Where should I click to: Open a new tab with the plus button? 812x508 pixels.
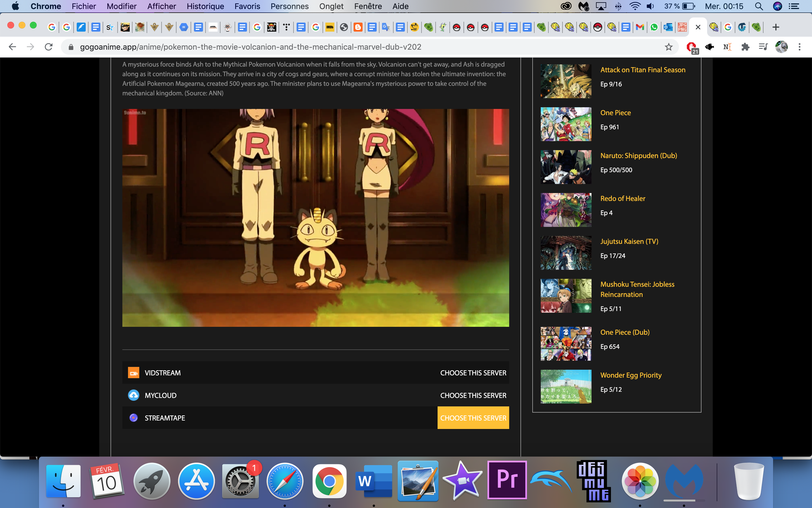775,27
